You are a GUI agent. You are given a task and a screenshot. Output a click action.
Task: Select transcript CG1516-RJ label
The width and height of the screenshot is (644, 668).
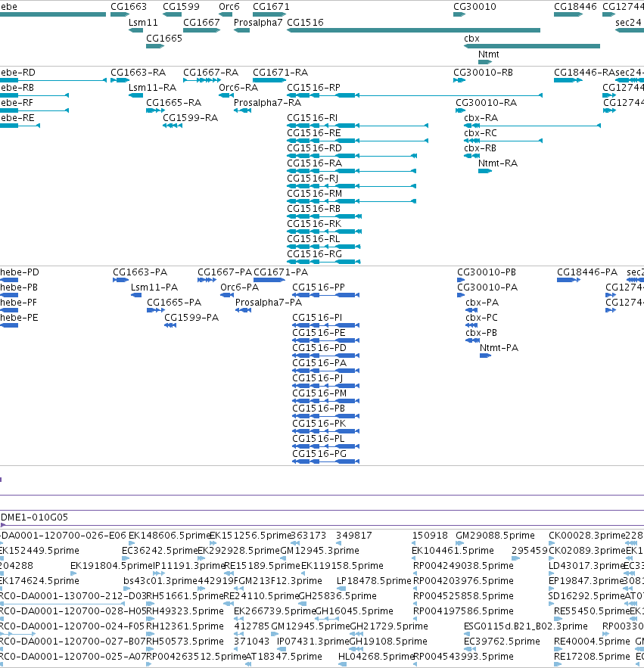click(x=313, y=179)
